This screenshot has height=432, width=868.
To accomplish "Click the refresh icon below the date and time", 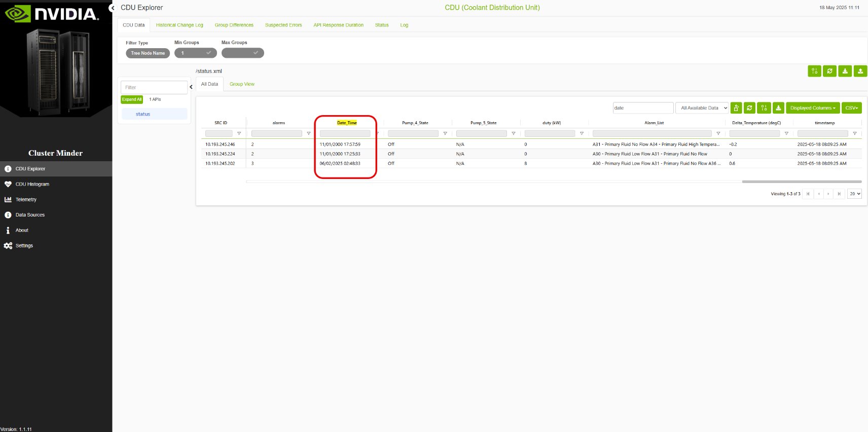I will [x=830, y=71].
